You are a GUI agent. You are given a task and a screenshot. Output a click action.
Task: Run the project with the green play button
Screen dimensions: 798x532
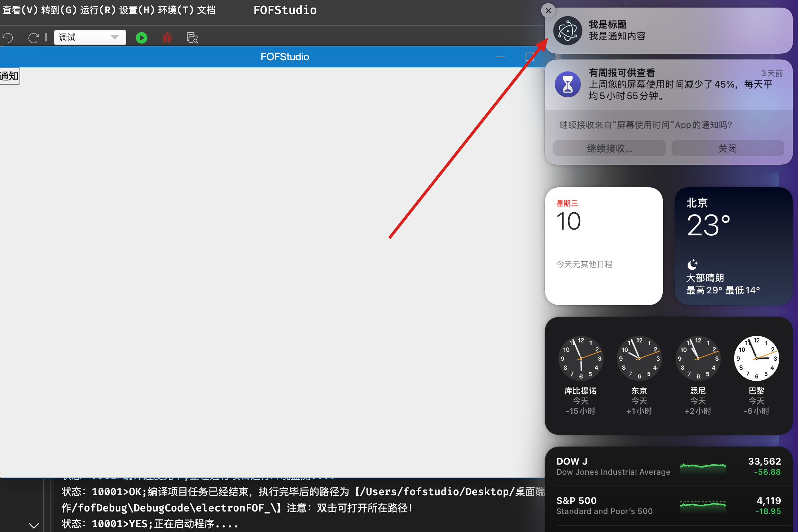pos(141,38)
